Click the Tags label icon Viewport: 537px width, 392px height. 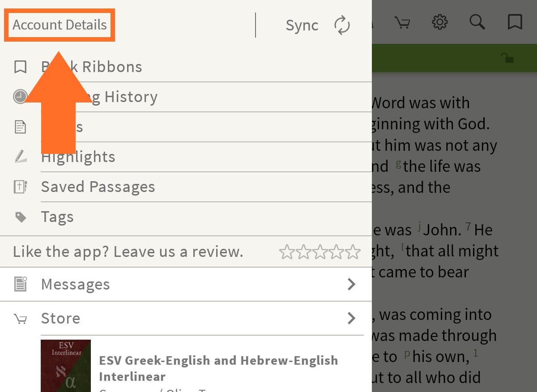pos(20,217)
